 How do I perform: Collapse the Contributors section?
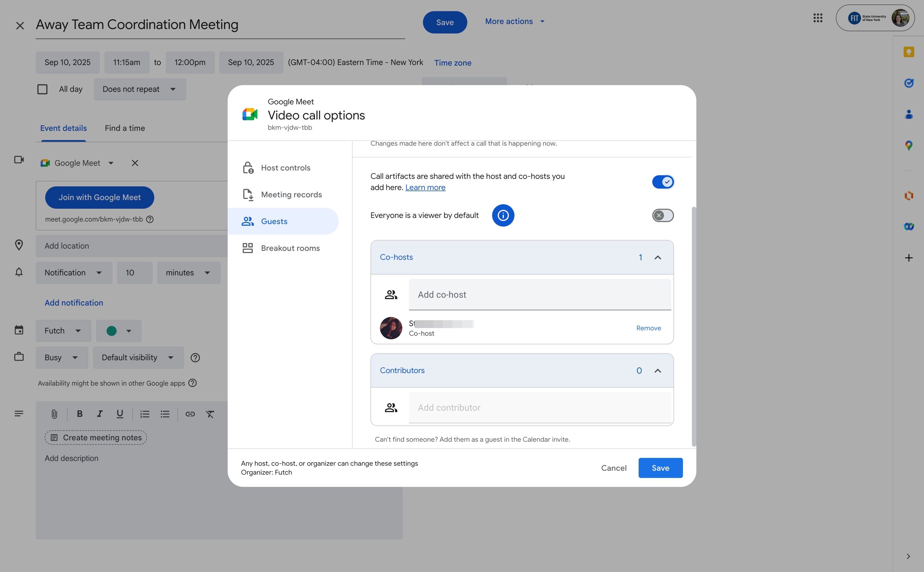coord(658,371)
